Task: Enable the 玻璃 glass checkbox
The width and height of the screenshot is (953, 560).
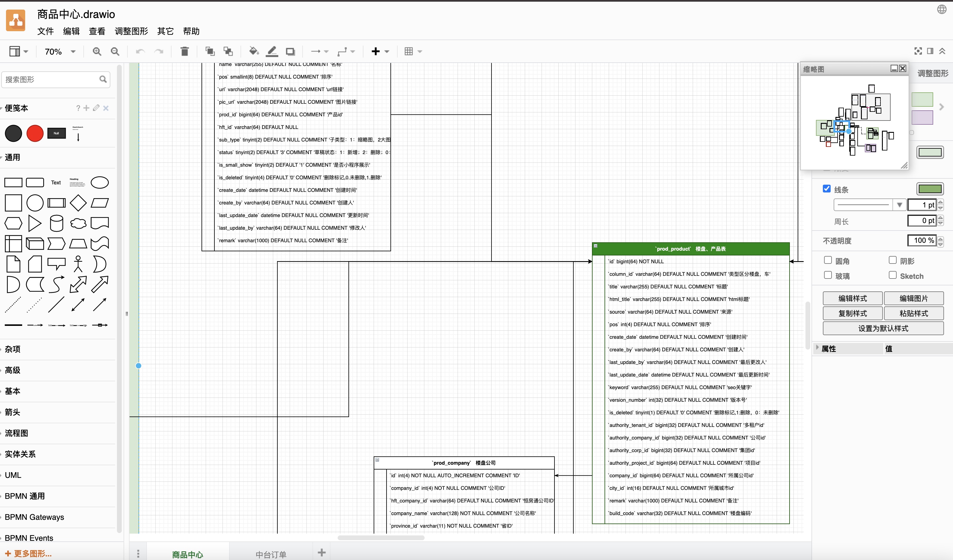Action: coord(828,275)
